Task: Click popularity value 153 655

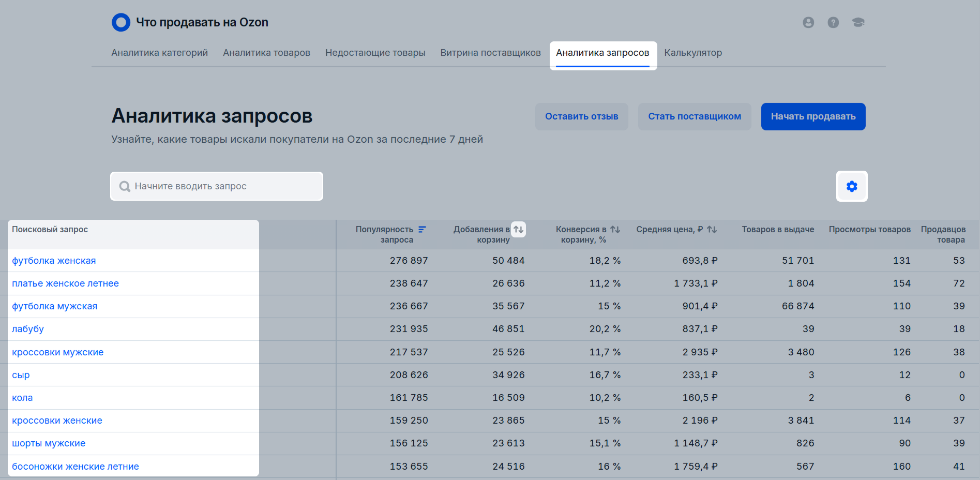Action: (x=409, y=467)
